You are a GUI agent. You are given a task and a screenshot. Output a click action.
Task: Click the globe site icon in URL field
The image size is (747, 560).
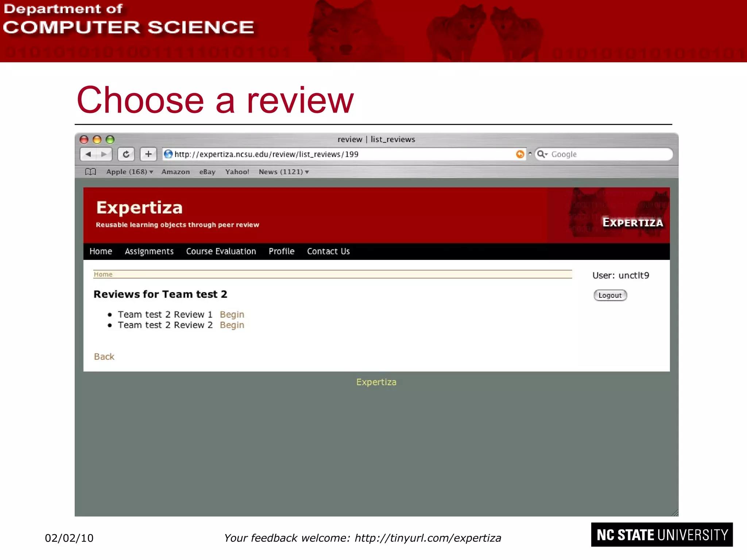click(x=168, y=154)
